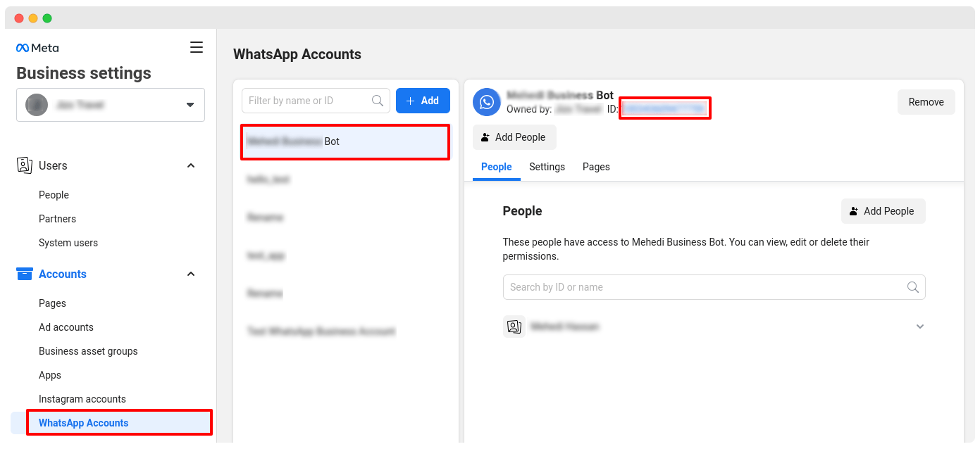Screen dimensions: 980x449
Task: Click the magnifier in the people search bar
Action: coord(913,287)
